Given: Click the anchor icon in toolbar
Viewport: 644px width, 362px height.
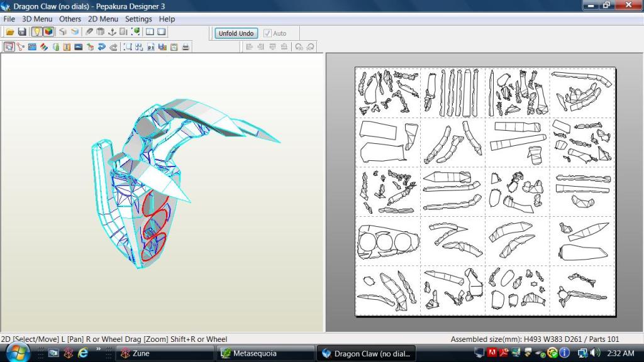Looking at the screenshot, I should click(x=112, y=31).
